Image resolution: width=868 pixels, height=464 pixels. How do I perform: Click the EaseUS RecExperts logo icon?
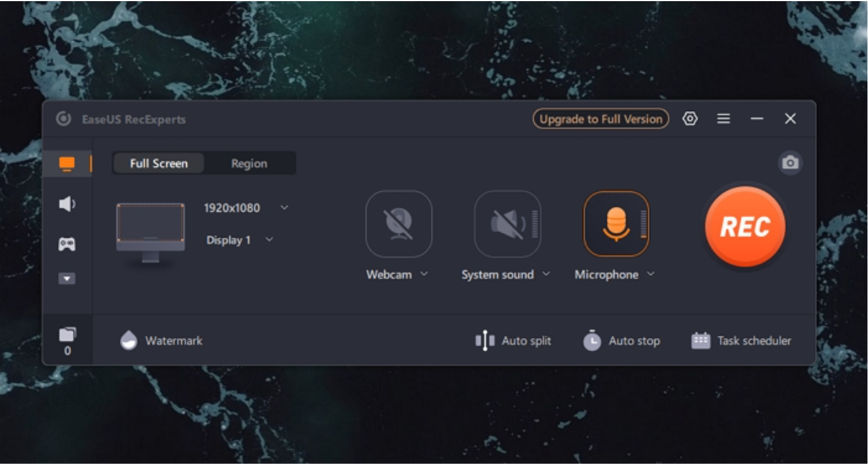click(63, 119)
